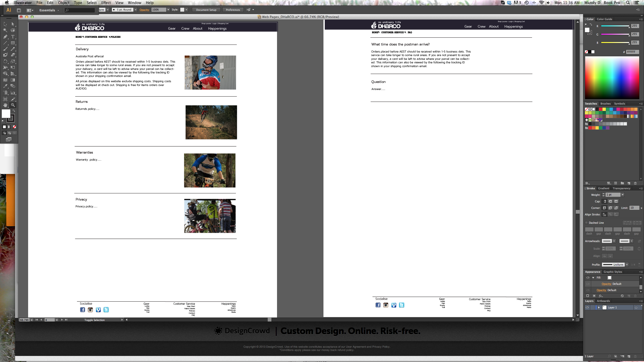Switch to the Brushes tab
Viewport: 644px width, 362px height.
coord(605,104)
